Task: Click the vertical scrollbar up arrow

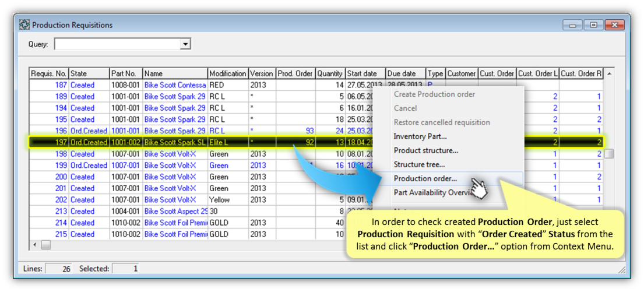Action: click(x=609, y=73)
